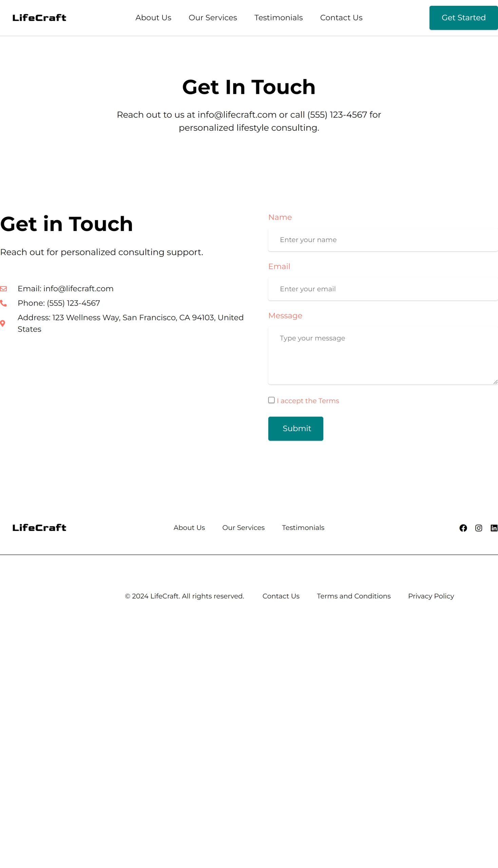Click the message box resize handle
Viewport: 498px width, 868px height.
(495, 382)
